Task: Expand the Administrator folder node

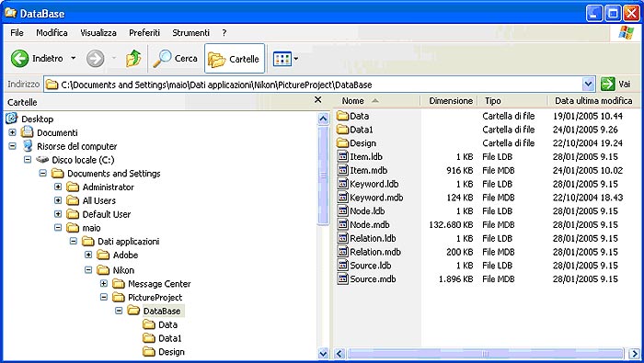Action: (58, 187)
